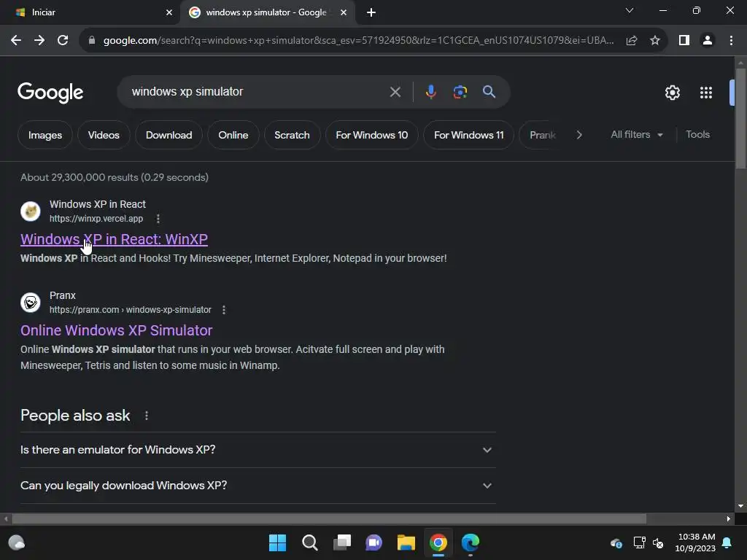
Task: Open the search Tools button
Action: [x=698, y=135]
